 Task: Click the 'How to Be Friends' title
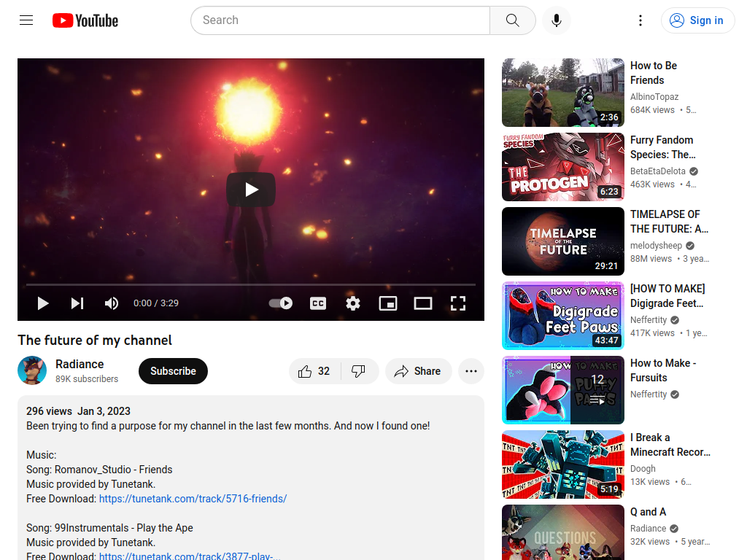point(654,73)
